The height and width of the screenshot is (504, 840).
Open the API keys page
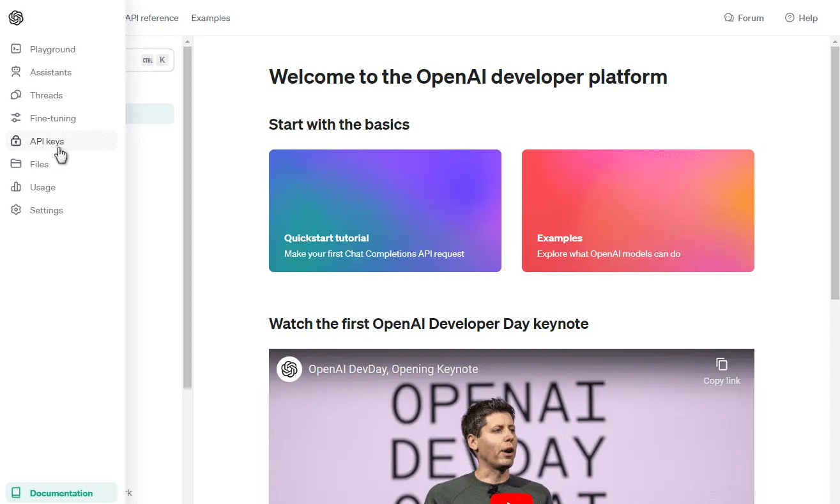[61, 141]
